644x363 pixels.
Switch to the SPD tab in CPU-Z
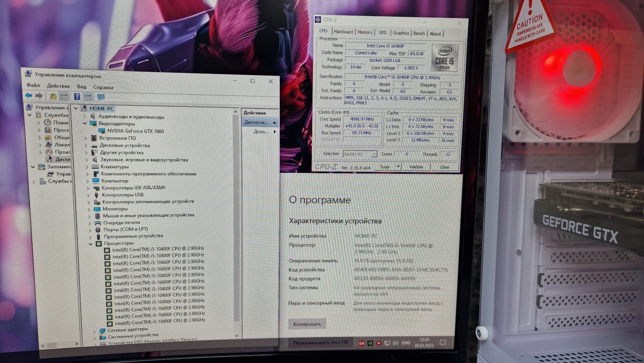[x=383, y=33]
